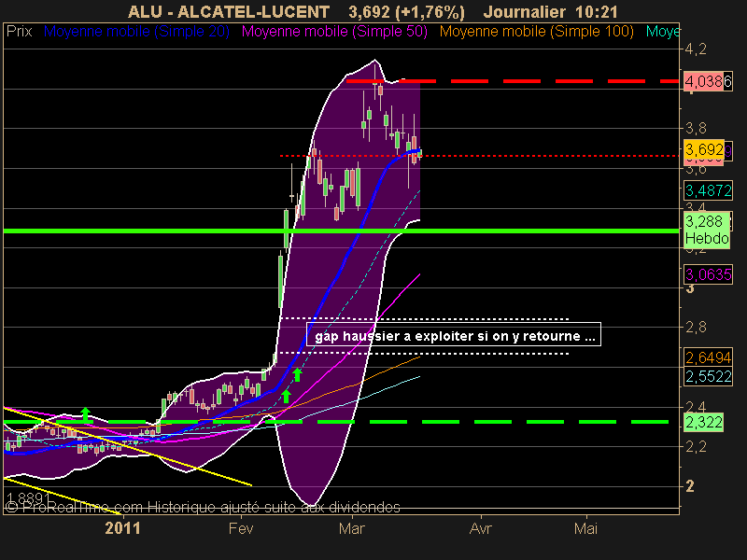
Task: Click the red 4,0386 price label
Action: coord(708,81)
